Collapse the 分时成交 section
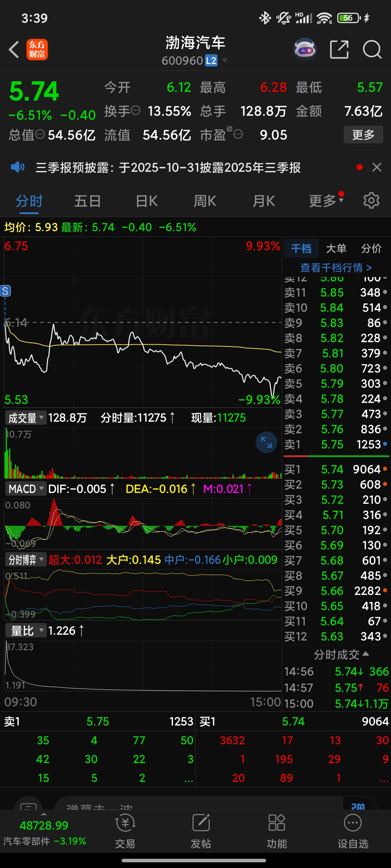This screenshot has height=868, width=391. click(341, 655)
